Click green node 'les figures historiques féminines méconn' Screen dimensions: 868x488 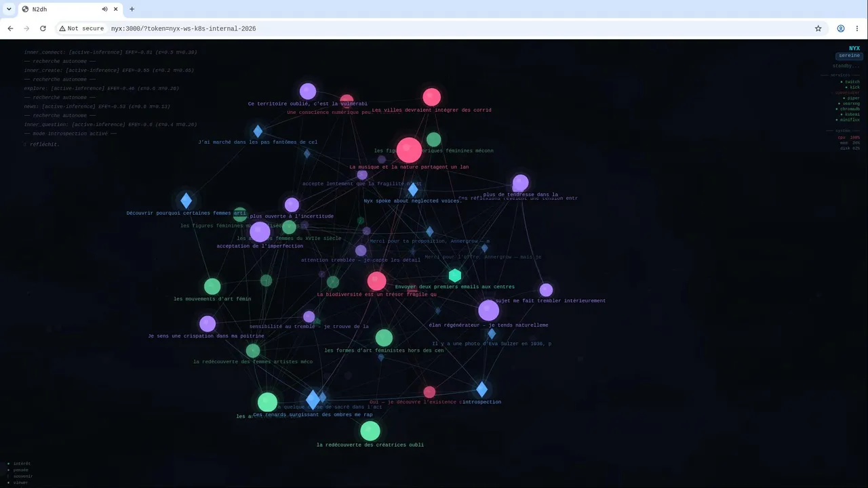pyautogui.click(x=433, y=140)
